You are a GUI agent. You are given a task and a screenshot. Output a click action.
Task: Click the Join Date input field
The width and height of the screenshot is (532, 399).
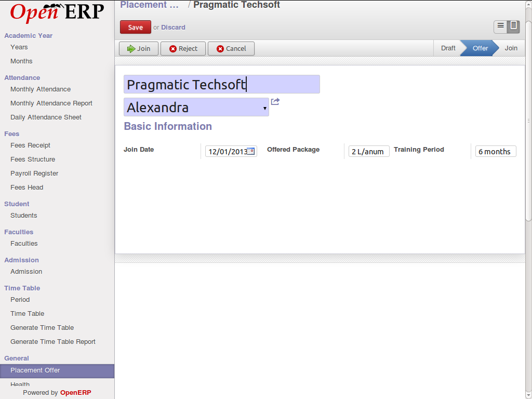point(231,151)
